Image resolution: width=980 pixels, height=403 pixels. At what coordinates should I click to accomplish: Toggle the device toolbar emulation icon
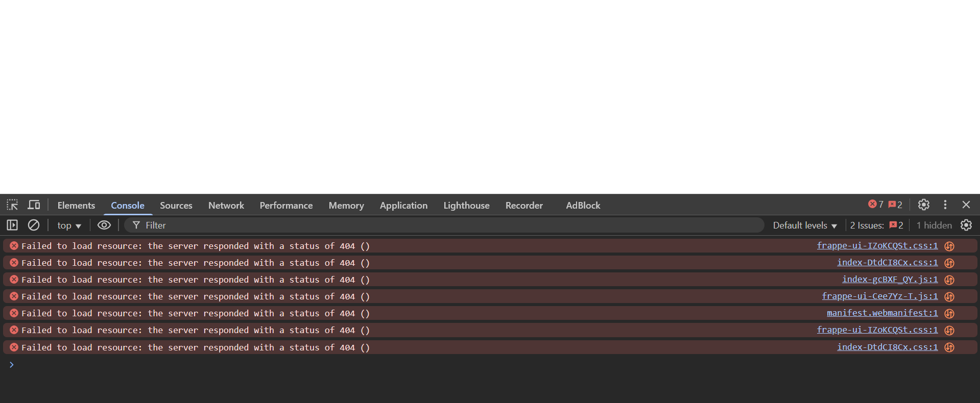pyautogui.click(x=34, y=205)
